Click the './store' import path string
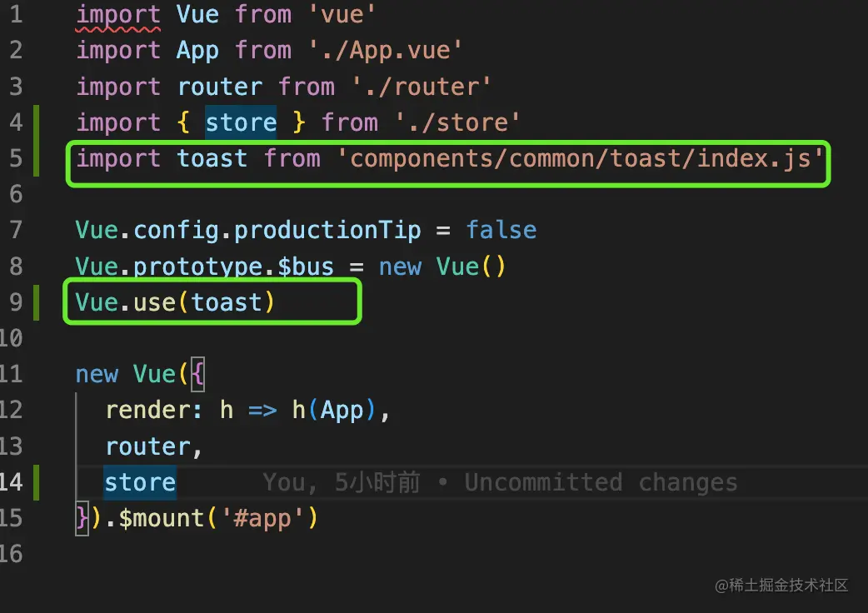The image size is (868, 613). 457,122
